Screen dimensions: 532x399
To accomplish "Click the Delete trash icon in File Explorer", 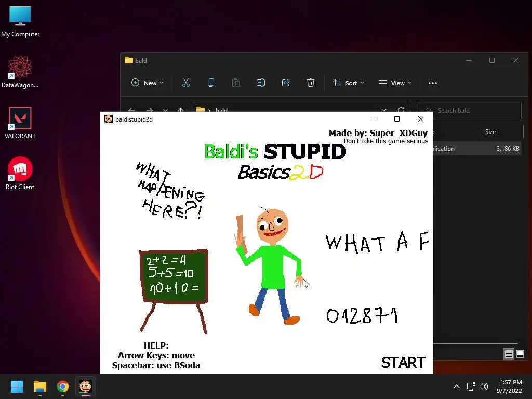I will pos(311,83).
